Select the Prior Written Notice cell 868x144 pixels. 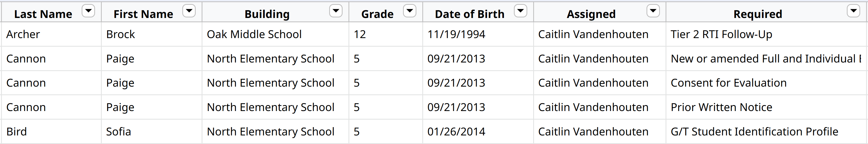767,107
